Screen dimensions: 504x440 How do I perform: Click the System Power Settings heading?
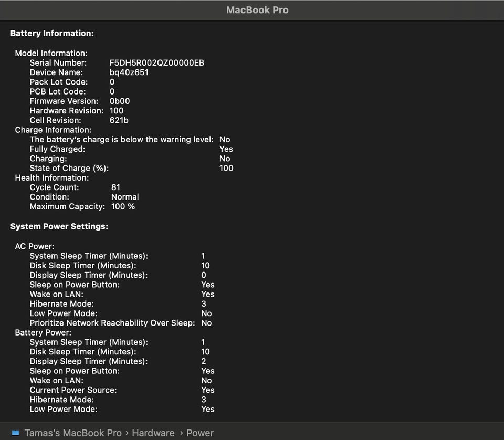pyautogui.click(x=59, y=227)
